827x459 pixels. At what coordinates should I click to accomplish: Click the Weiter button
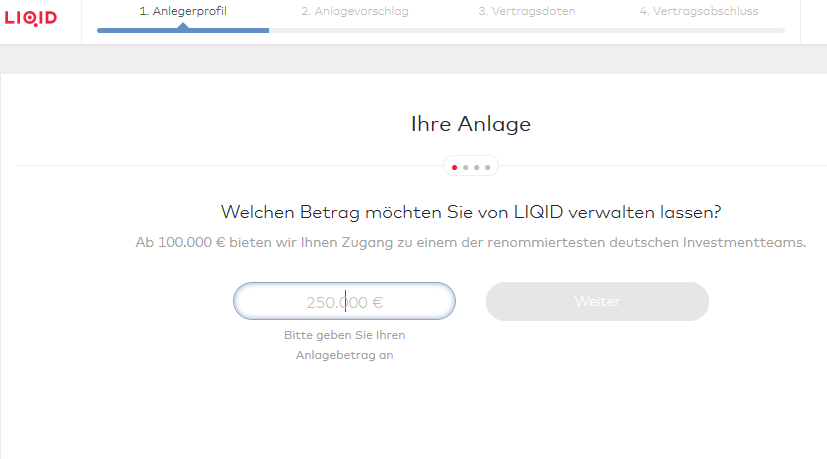pos(597,301)
